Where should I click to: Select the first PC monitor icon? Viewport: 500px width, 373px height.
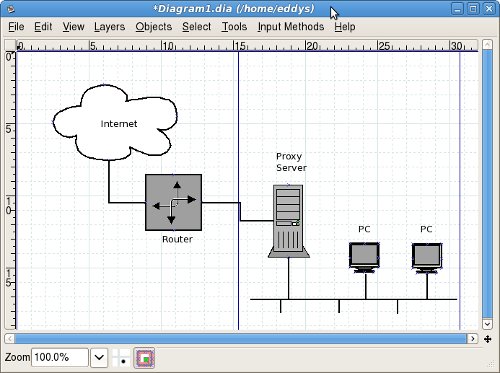click(364, 258)
